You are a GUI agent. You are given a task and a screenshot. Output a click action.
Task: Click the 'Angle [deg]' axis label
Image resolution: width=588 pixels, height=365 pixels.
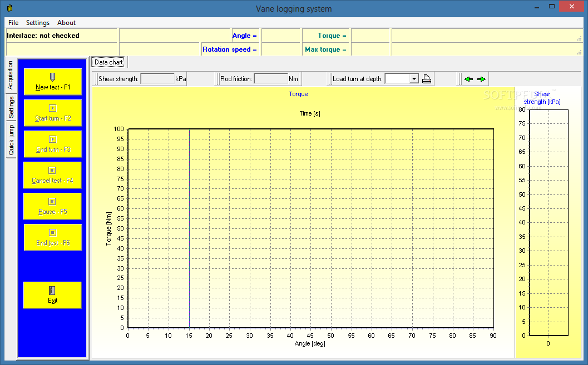tap(310, 343)
